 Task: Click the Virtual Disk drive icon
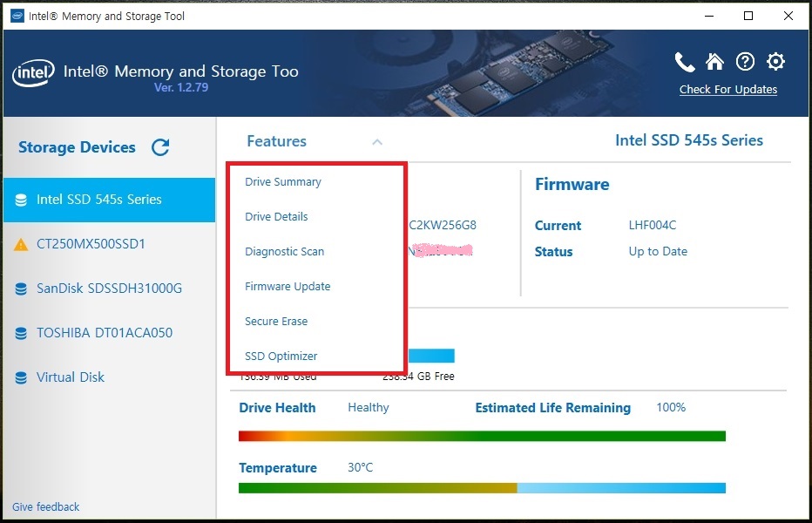(21, 377)
